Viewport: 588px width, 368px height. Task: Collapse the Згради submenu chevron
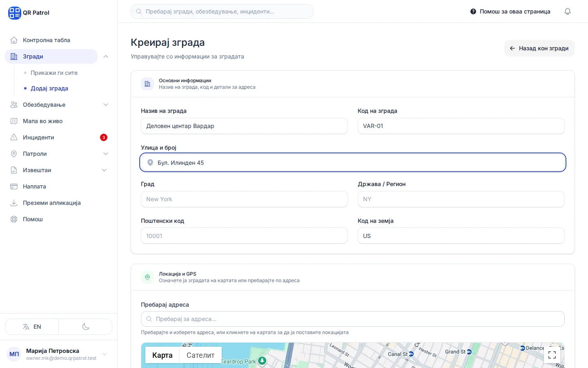106,56
